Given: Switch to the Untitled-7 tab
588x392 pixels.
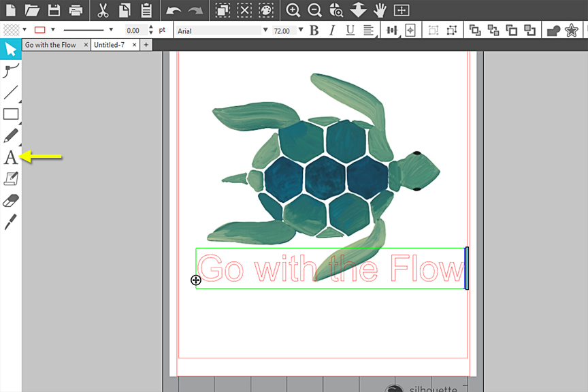Looking at the screenshot, I should [109, 45].
